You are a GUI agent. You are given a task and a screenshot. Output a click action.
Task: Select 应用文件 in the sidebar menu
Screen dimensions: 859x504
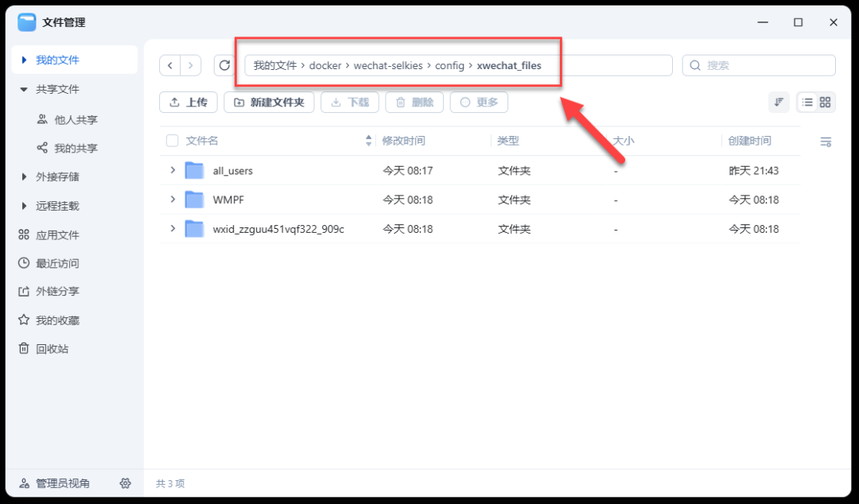point(50,234)
